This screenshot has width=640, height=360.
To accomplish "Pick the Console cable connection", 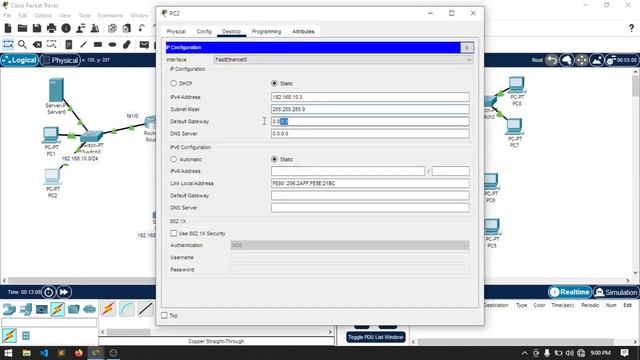I will tap(127, 309).
